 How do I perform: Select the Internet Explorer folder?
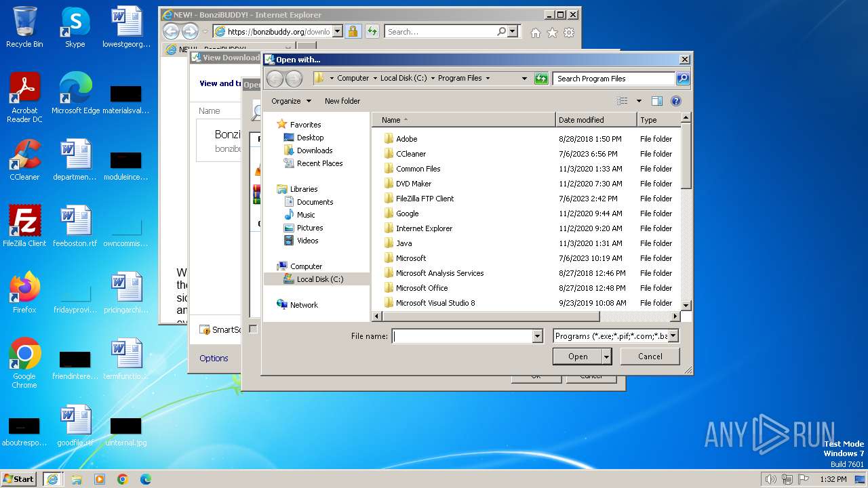[x=424, y=228]
